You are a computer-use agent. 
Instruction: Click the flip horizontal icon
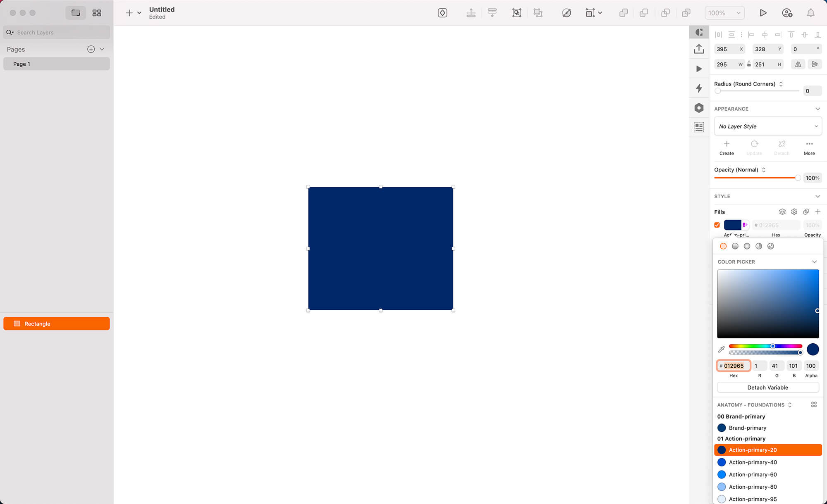pos(798,64)
